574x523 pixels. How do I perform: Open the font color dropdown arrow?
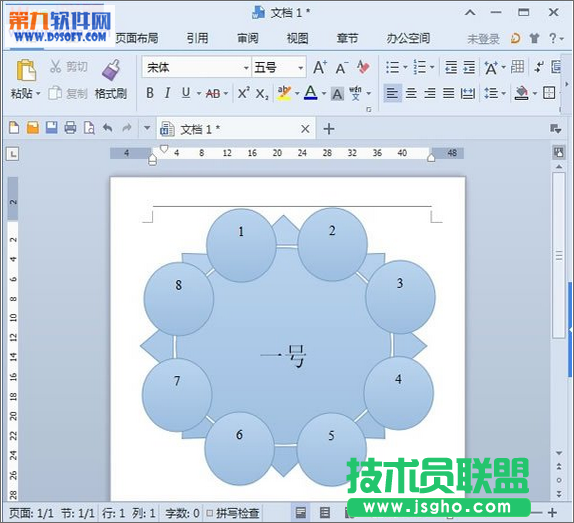click(324, 94)
